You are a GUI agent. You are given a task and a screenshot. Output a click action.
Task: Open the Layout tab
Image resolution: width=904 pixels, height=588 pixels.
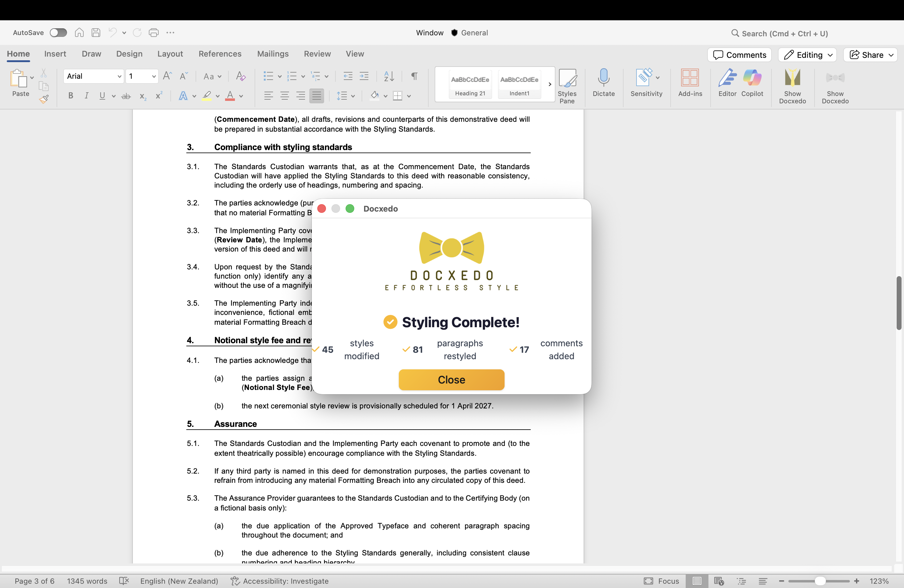[170, 54]
